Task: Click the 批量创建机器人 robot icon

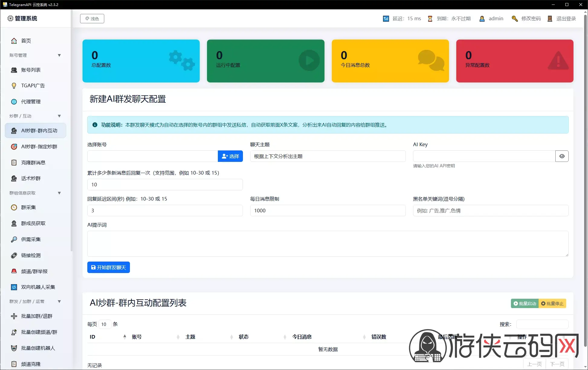Action: 14,348
